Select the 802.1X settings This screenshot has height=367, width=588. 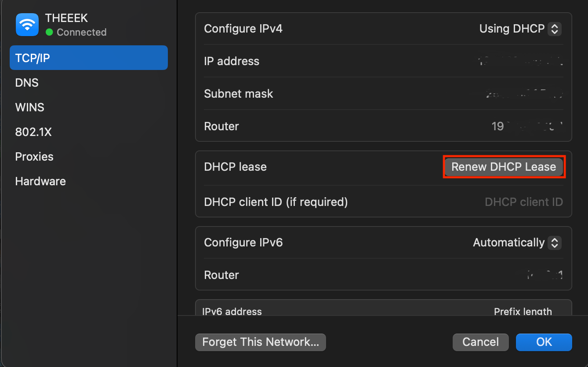click(33, 132)
